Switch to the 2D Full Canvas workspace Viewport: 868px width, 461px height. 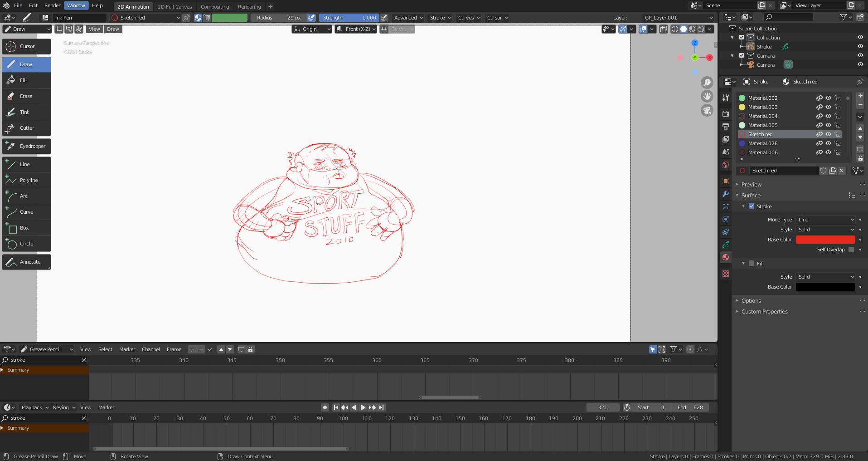click(x=175, y=6)
